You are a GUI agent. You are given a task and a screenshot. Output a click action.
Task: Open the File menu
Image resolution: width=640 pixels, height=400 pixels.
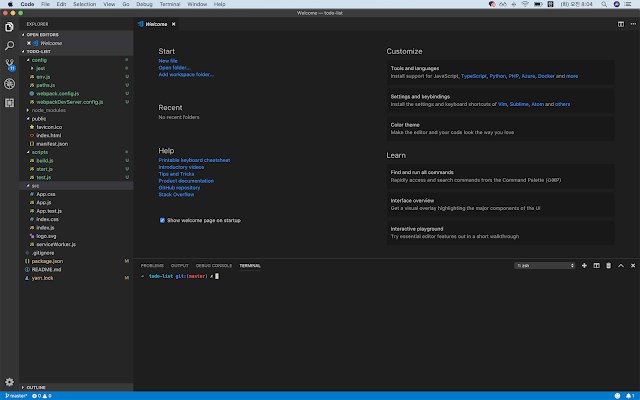coord(45,4)
